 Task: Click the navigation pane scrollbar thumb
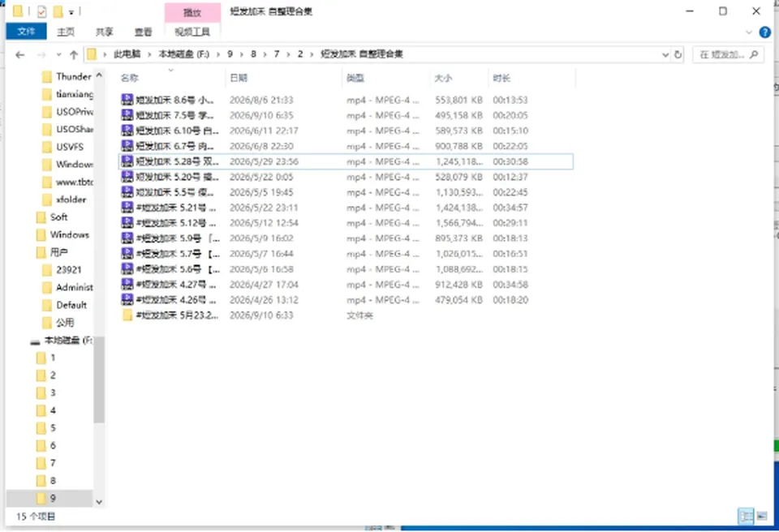click(99, 380)
